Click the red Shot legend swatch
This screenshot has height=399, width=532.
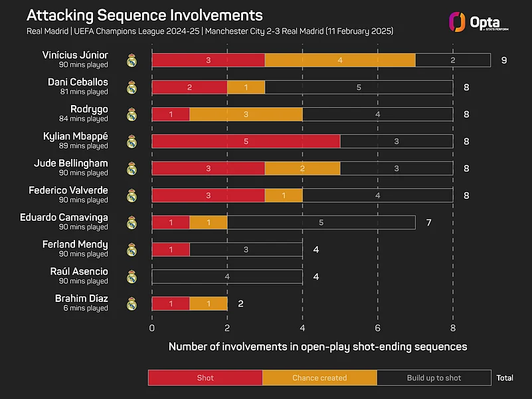tap(205, 378)
